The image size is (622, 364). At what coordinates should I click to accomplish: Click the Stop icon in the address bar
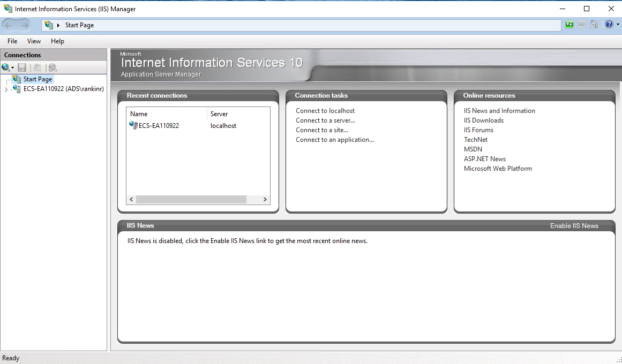tap(581, 24)
